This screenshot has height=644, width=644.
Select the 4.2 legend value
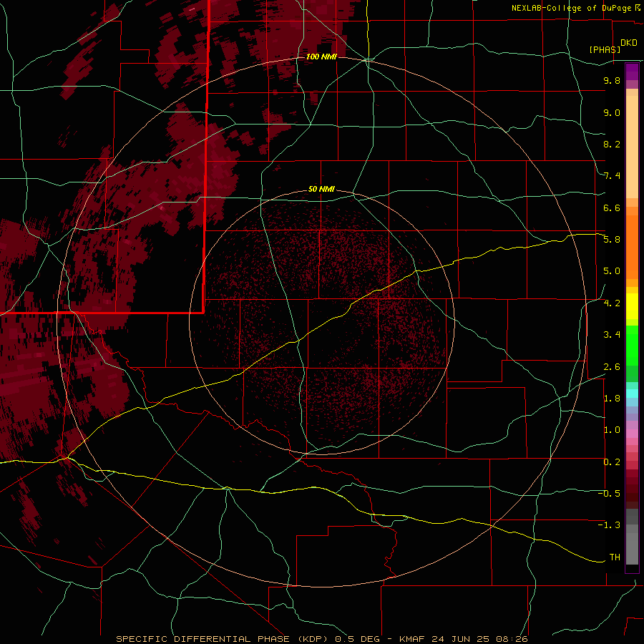(x=612, y=303)
